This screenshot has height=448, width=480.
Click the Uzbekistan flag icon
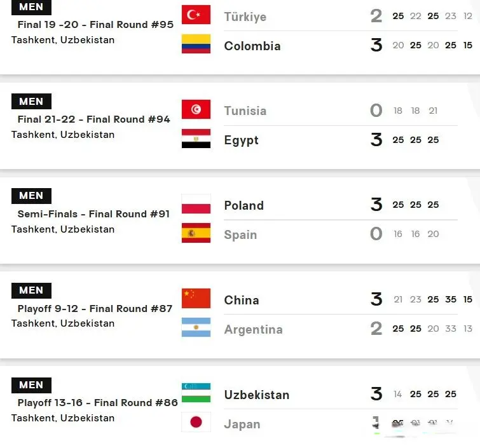(x=196, y=393)
